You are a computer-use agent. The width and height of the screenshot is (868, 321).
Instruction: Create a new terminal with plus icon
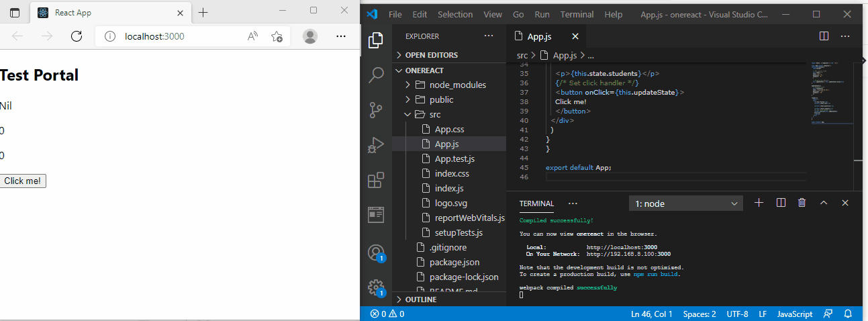point(759,203)
